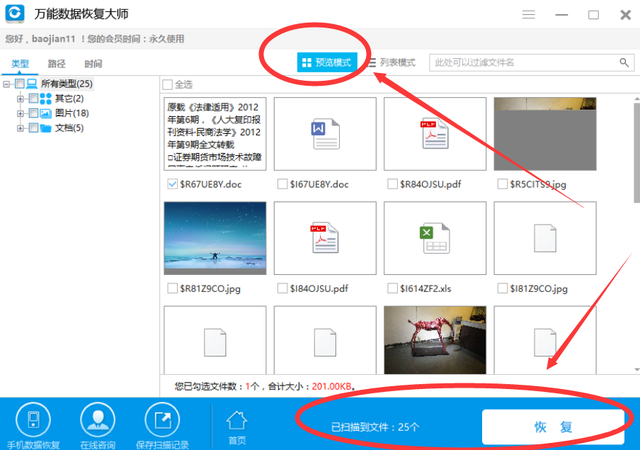
Task: Tick the all types (25) tree checkbox
Action: coord(20,84)
